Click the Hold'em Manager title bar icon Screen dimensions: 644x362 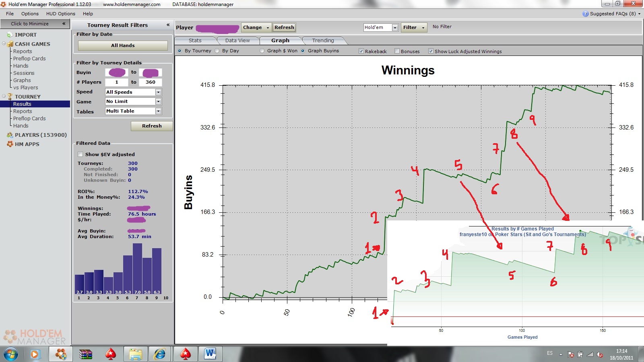pos(4,4)
